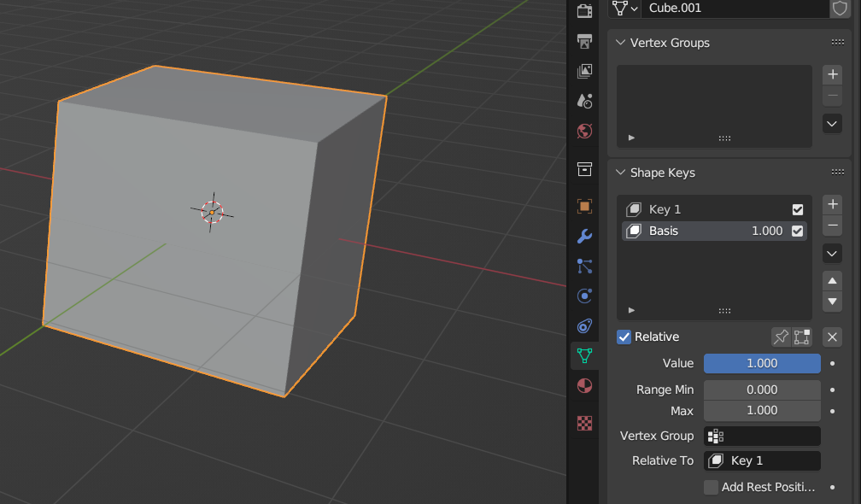Open the Render Properties tab
The image size is (861, 504).
(x=584, y=11)
